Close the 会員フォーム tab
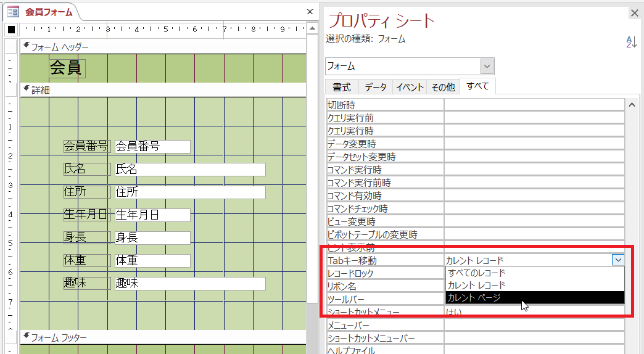644x354 pixels. click(x=310, y=12)
